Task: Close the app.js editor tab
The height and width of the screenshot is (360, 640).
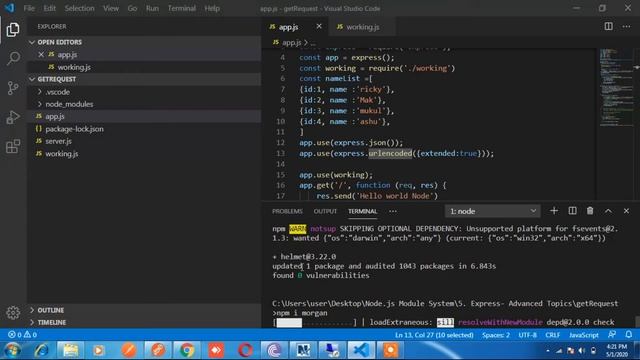Action: click(319, 27)
